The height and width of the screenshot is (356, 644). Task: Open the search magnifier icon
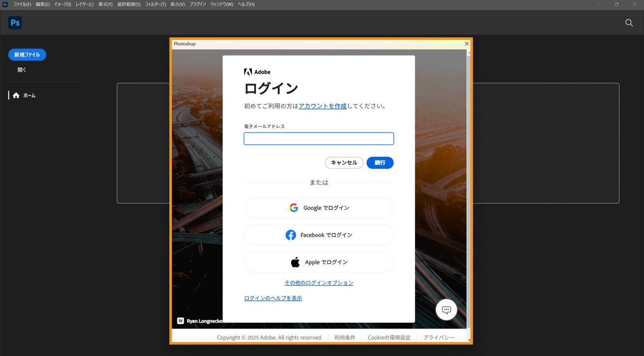pos(629,23)
